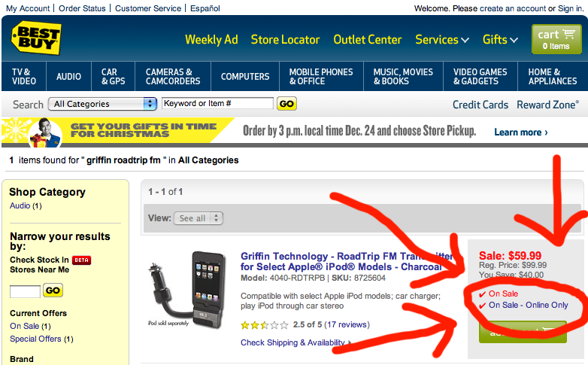Expand the Gifts menu

point(500,40)
